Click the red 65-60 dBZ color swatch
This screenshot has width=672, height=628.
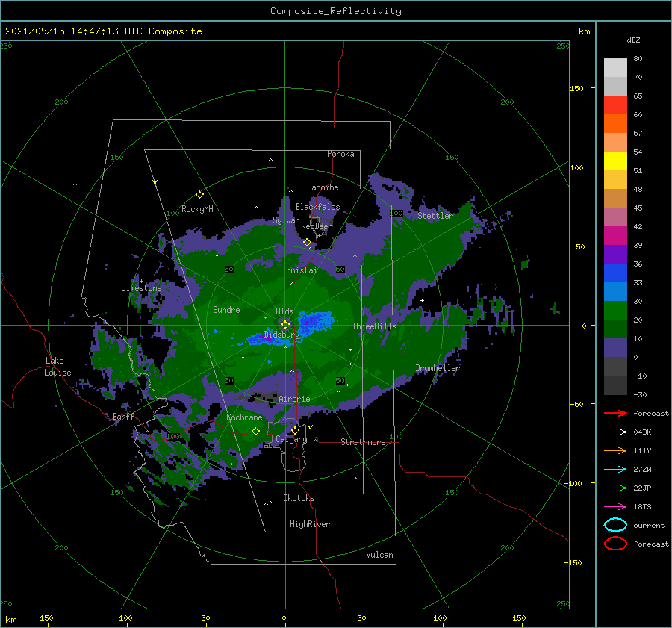(x=615, y=105)
